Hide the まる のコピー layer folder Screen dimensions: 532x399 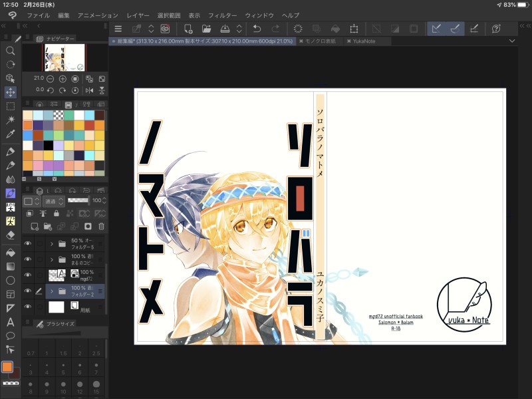[x=28, y=259]
